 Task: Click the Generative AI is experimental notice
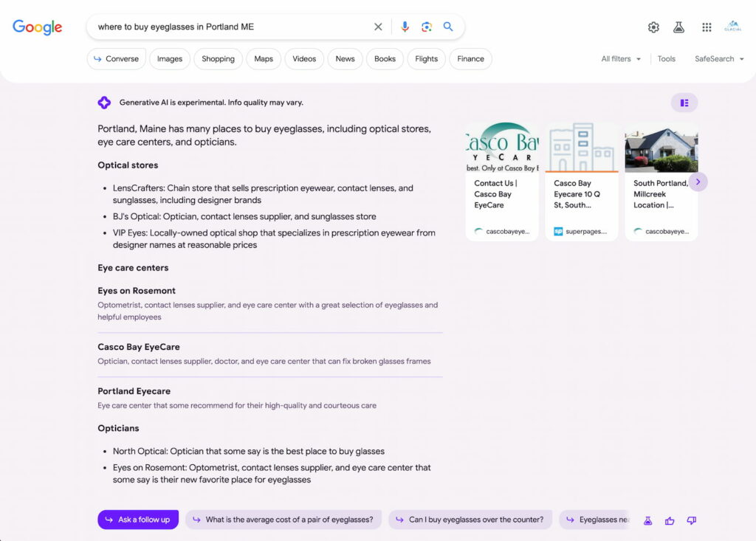[x=211, y=102]
